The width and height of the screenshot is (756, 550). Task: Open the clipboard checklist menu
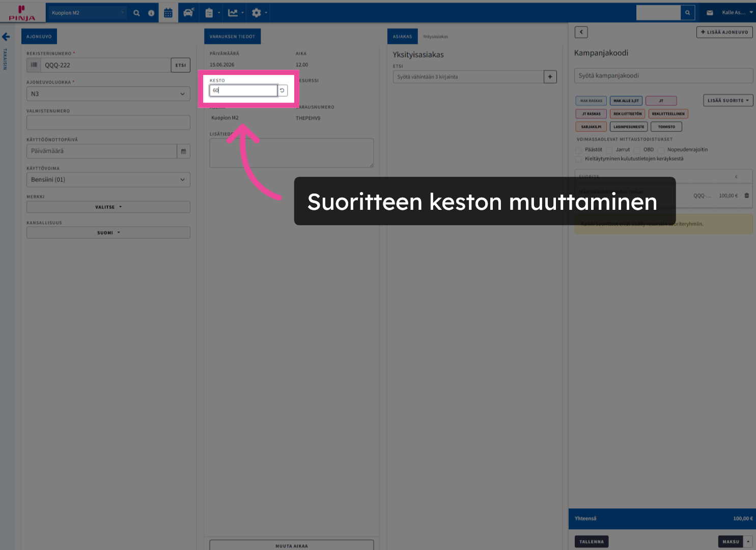[x=212, y=13]
